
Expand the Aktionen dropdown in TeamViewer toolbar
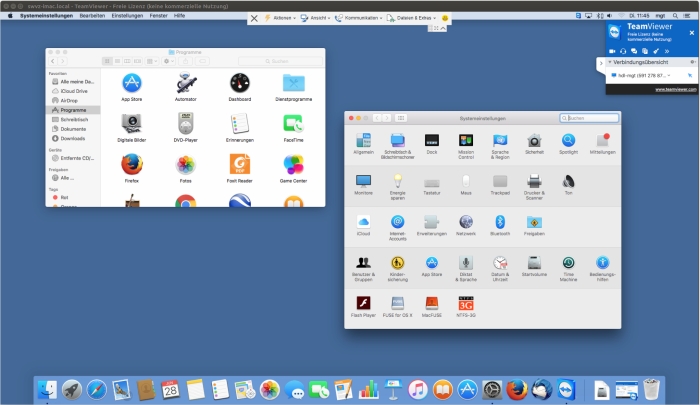[x=280, y=18]
